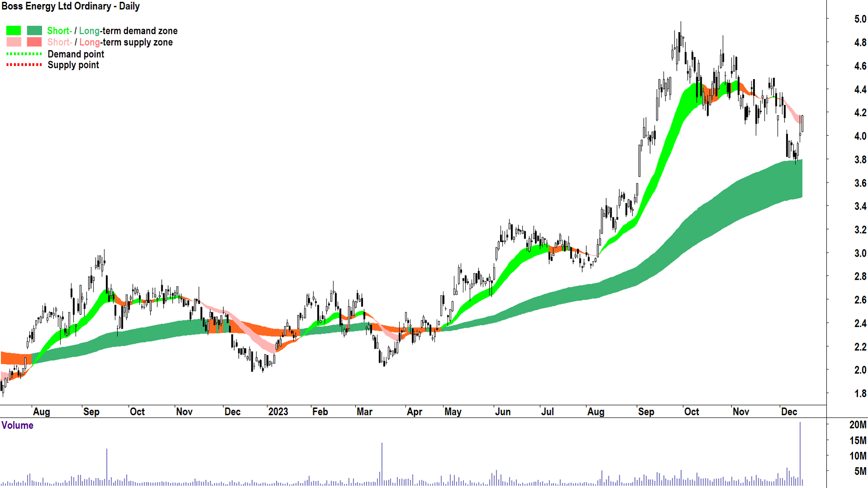Click the dark green long-term demand swatch
The image size is (868, 488).
34,31
